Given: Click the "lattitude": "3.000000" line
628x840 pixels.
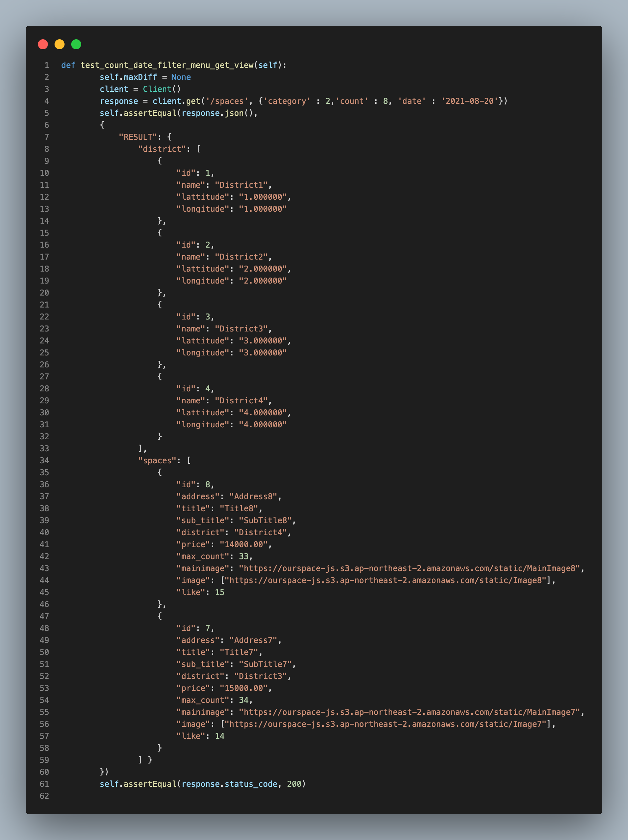Looking at the screenshot, I should tap(234, 341).
